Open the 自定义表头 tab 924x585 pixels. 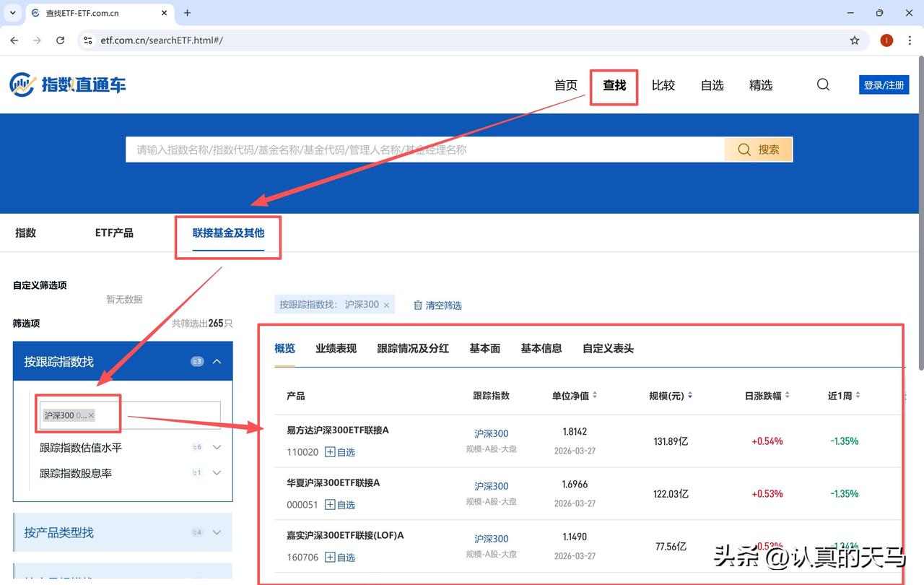coord(608,348)
